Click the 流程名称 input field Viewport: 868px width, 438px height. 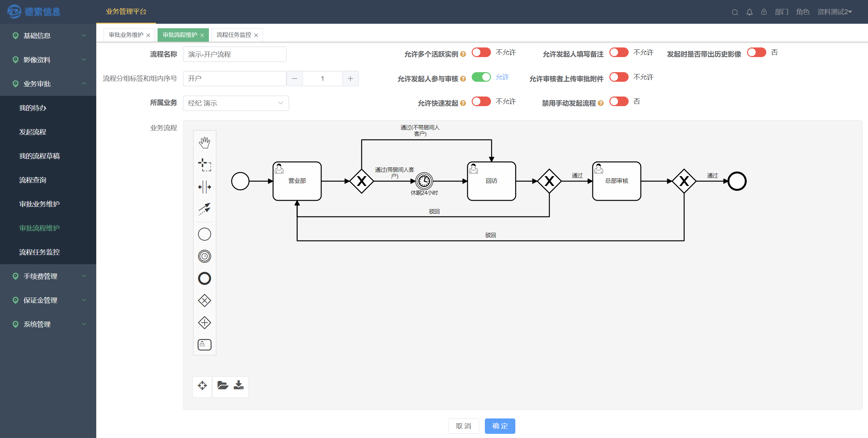pyautogui.click(x=235, y=54)
